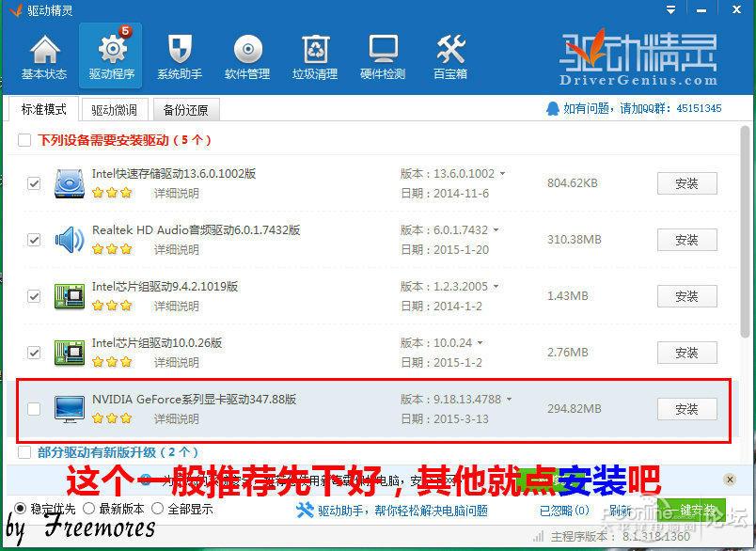The width and height of the screenshot is (756, 551).
Task: Open version dropdown for Intel快速存储驱动
Action: pyautogui.click(x=504, y=174)
